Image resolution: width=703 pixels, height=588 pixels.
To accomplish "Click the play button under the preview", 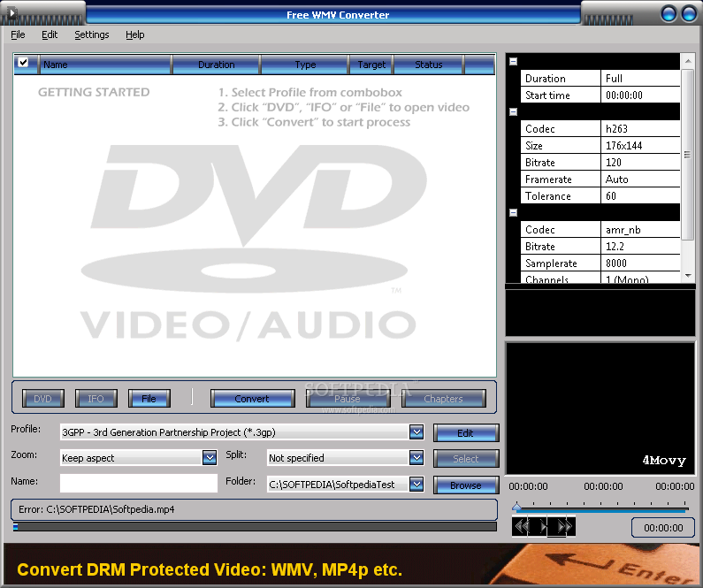I will [x=543, y=526].
